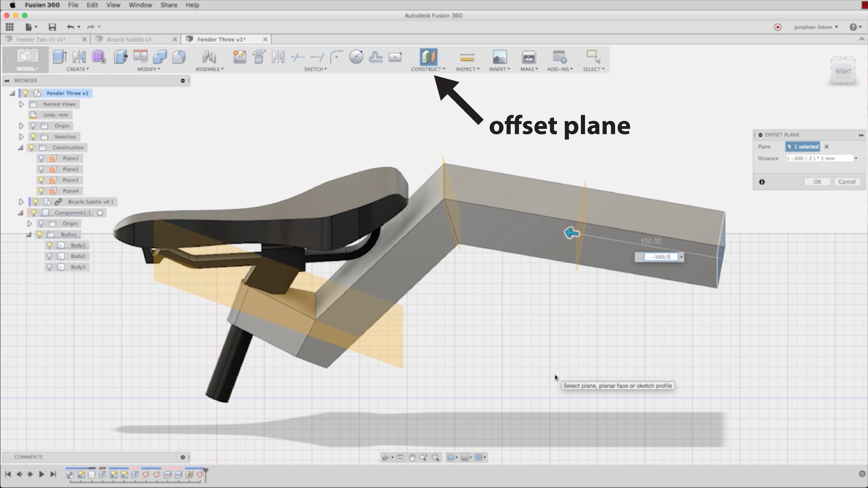
Task: Click the Save icon
Action: [52, 27]
